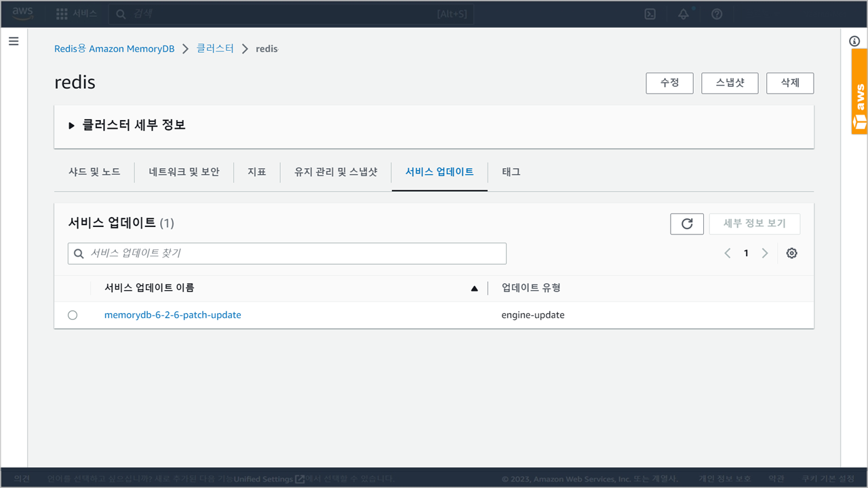Open the Terms (약관) footer link
Image resolution: width=868 pixels, height=488 pixels.
coord(777,479)
